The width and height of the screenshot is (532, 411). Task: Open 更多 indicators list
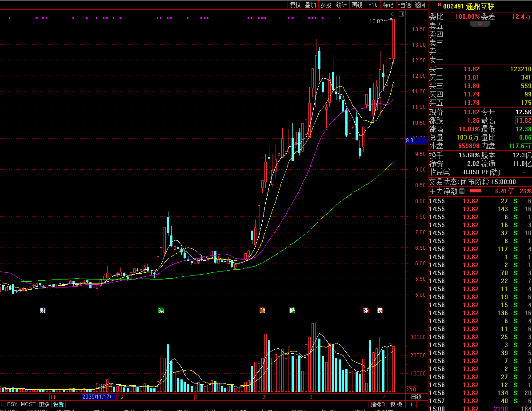(x=44, y=404)
